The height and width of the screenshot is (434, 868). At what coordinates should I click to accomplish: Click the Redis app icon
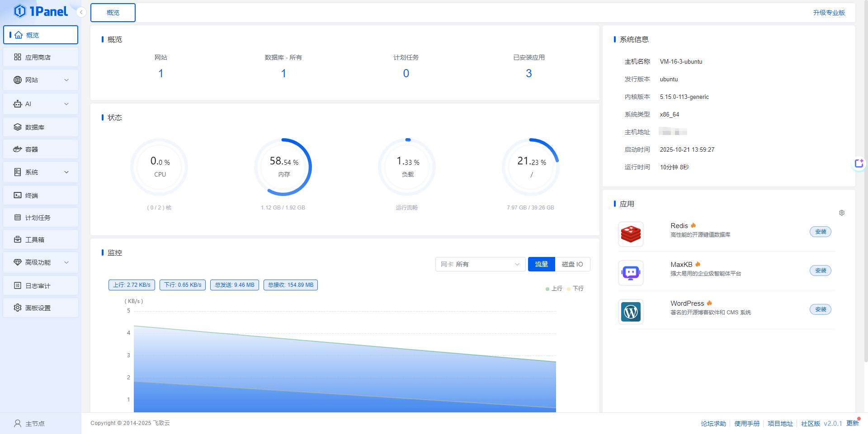click(x=631, y=234)
